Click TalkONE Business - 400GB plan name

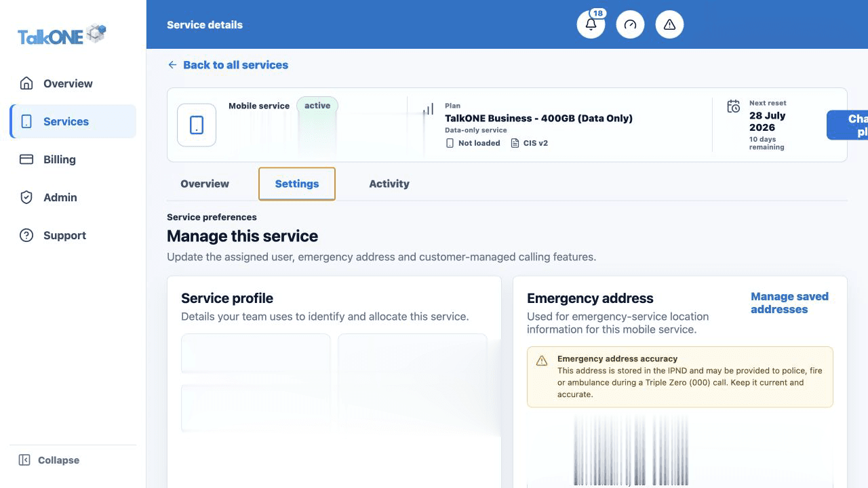coord(538,118)
